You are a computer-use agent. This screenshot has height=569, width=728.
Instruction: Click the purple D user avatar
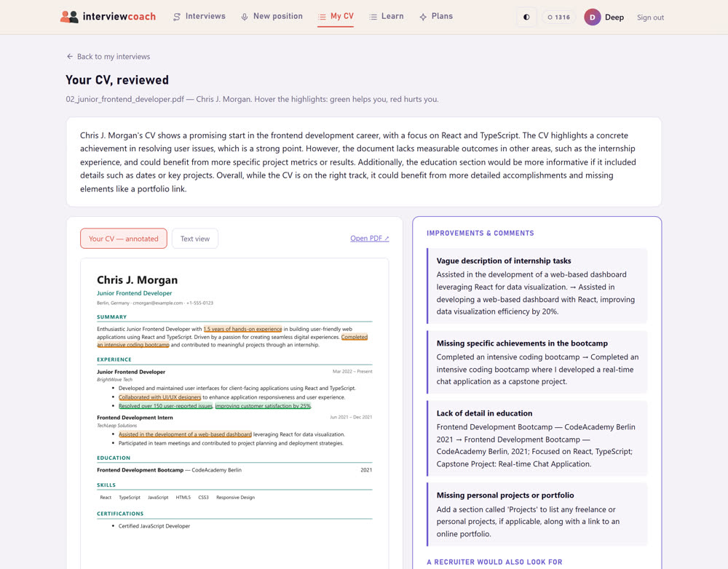click(x=593, y=17)
